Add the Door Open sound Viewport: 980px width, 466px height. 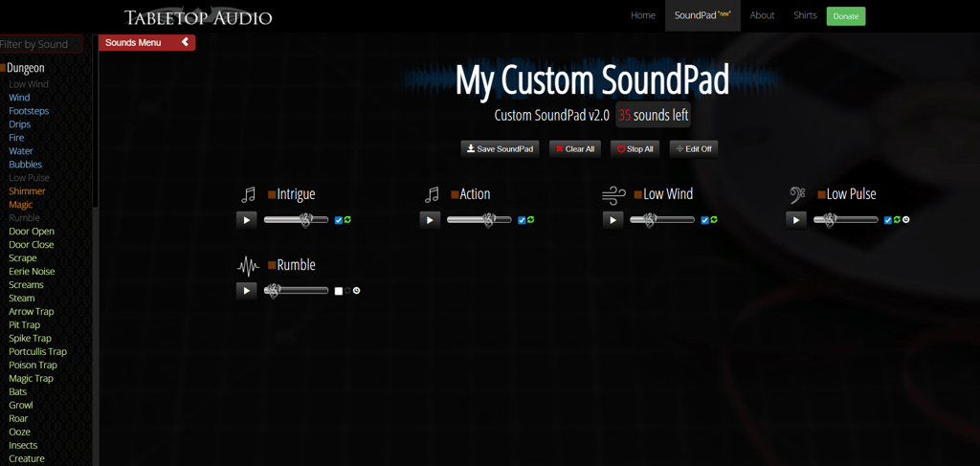click(32, 232)
